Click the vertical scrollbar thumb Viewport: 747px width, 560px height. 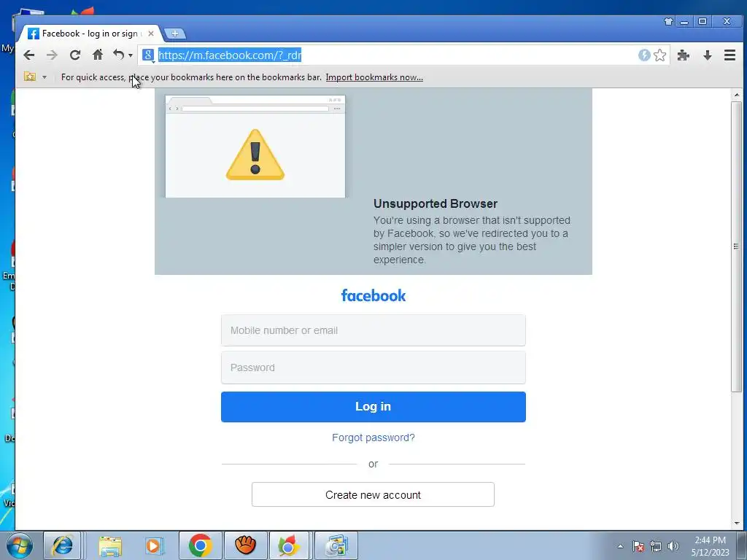[737, 246]
